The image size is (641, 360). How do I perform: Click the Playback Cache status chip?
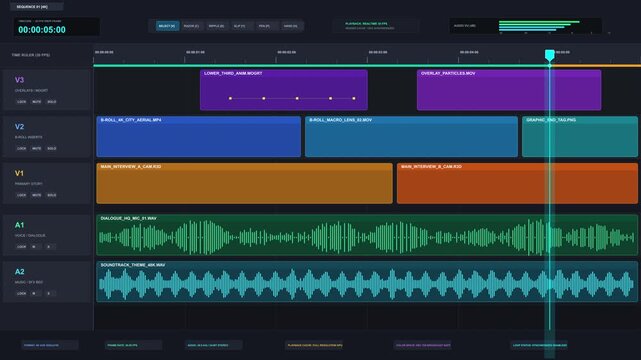point(315,345)
